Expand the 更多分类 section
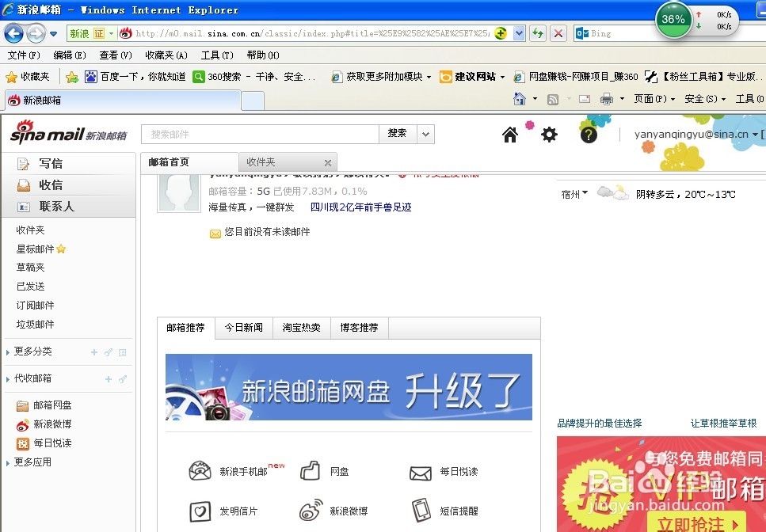This screenshot has width=766, height=532. [8, 352]
